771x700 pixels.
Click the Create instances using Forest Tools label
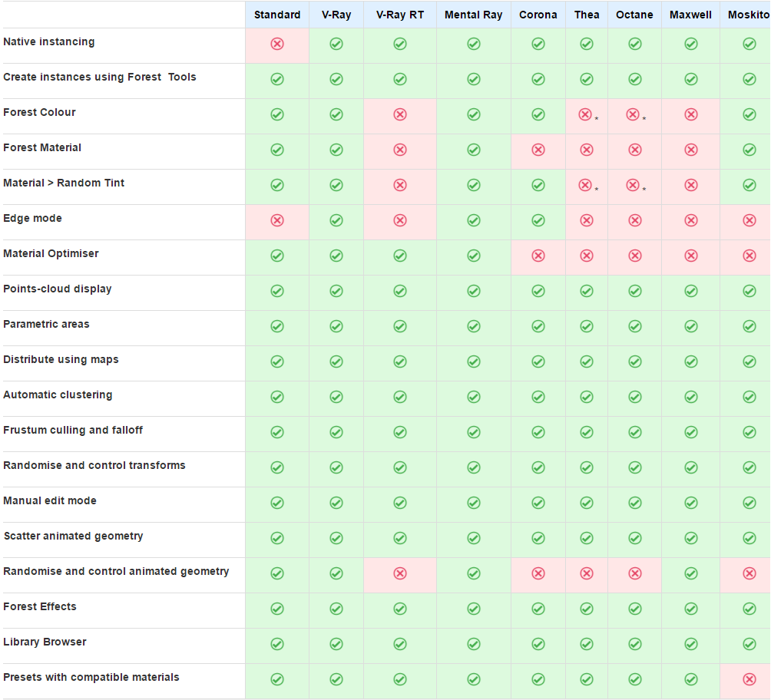coord(100,78)
